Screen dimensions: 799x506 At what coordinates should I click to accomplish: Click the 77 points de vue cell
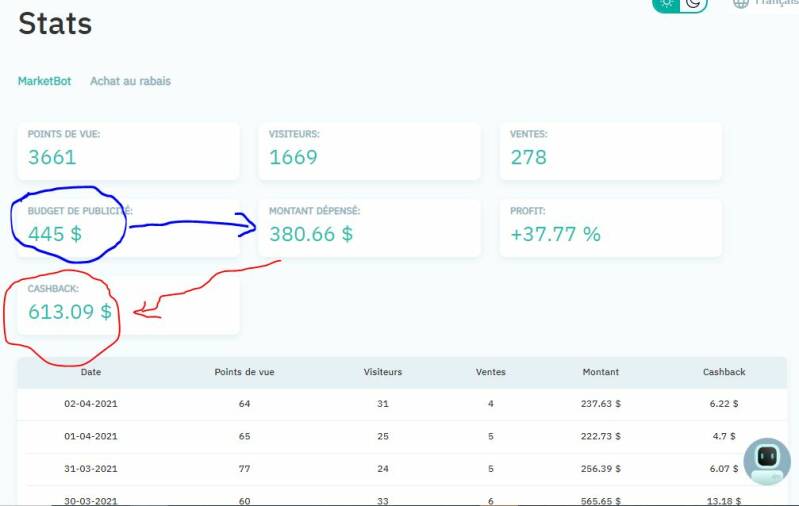point(245,469)
